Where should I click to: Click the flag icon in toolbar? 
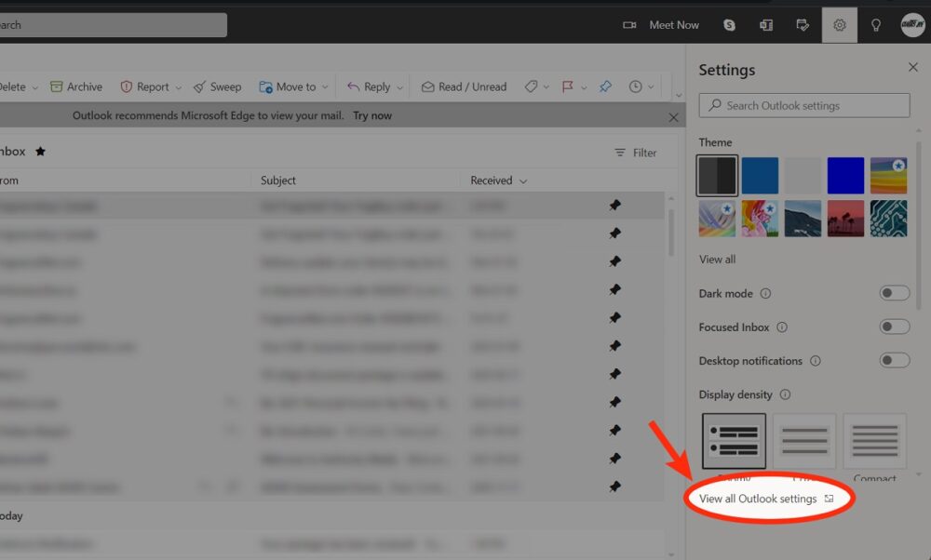pos(567,87)
